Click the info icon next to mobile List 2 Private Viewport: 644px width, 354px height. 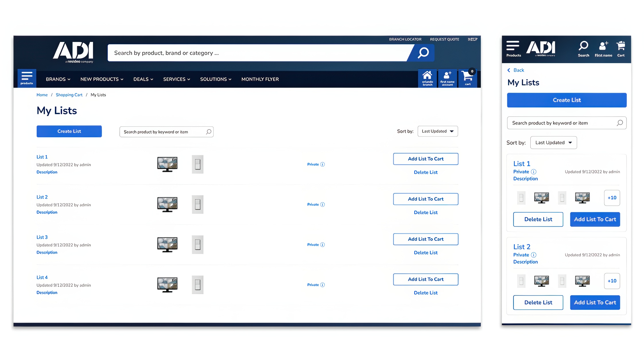tap(534, 255)
